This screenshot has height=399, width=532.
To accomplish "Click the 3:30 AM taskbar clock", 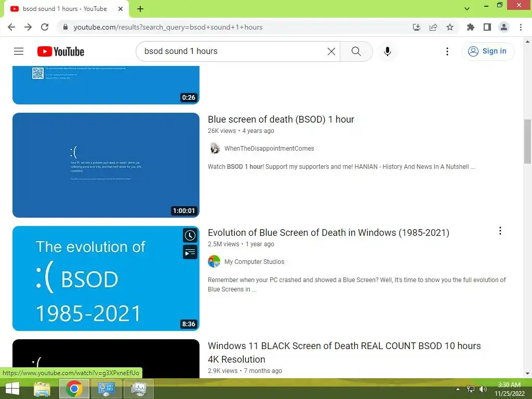I will (x=509, y=389).
